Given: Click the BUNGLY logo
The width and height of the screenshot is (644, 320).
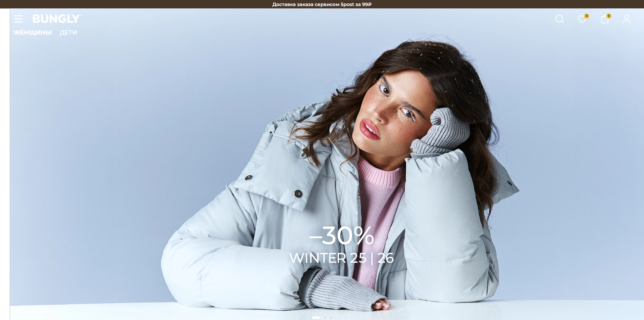Looking at the screenshot, I should (56, 19).
